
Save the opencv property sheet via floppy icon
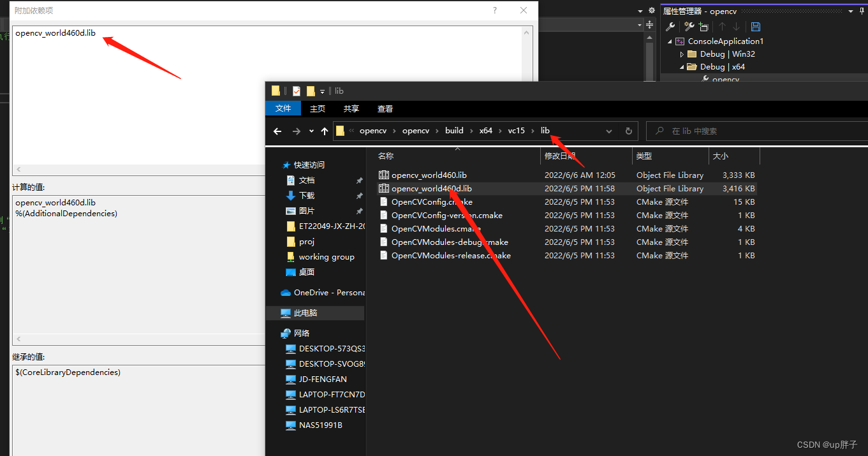[756, 27]
